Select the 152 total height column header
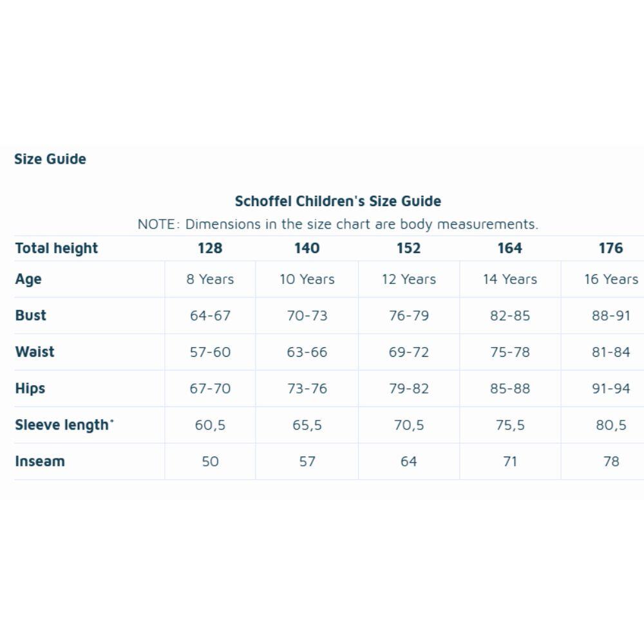The height and width of the screenshot is (644, 644). pos(409,248)
